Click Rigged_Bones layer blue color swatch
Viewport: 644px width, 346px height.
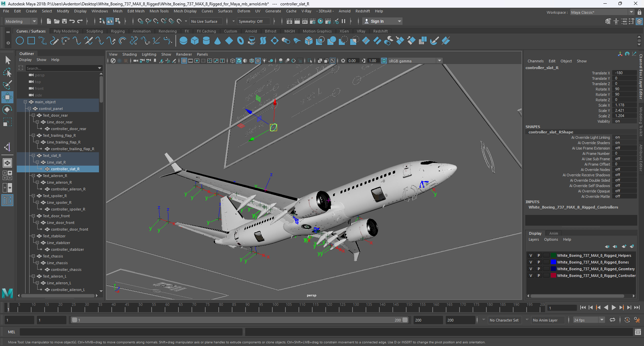pyautogui.click(x=553, y=262)
